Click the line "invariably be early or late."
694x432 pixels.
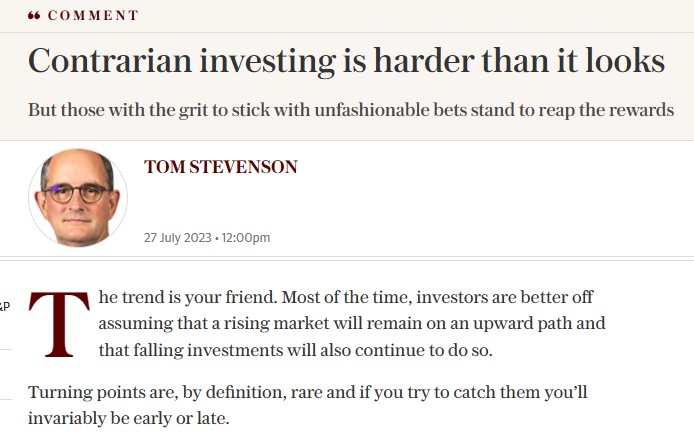tap(129, 418)
